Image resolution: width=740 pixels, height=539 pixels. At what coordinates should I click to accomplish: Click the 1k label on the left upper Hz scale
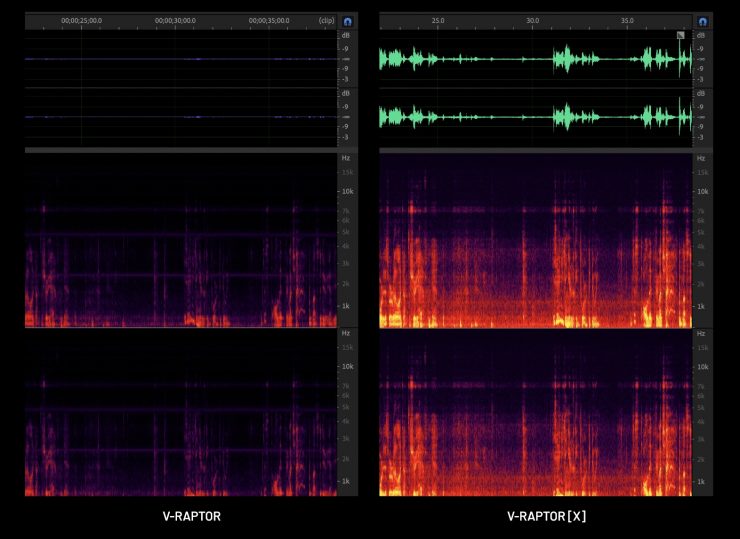coord(346,306)
